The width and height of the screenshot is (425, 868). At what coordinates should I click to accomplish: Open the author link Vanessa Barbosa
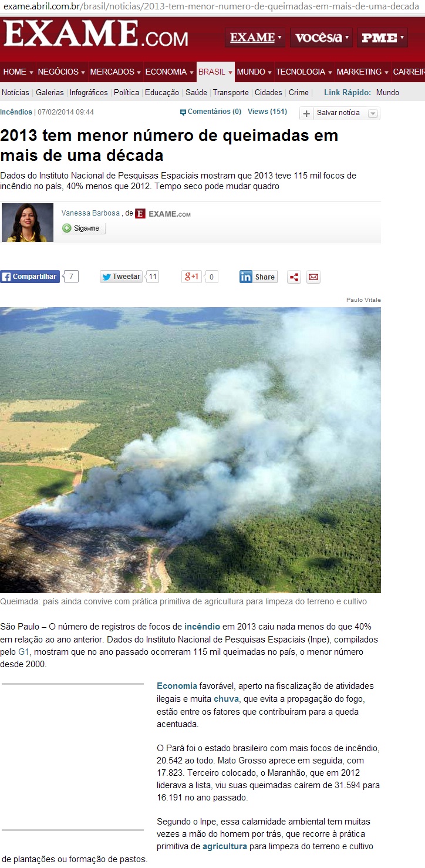tap(90, 214)
